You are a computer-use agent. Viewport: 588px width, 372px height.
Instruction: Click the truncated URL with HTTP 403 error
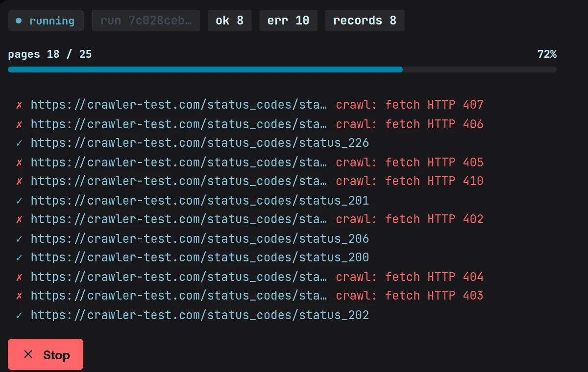[x=179, y=296]
